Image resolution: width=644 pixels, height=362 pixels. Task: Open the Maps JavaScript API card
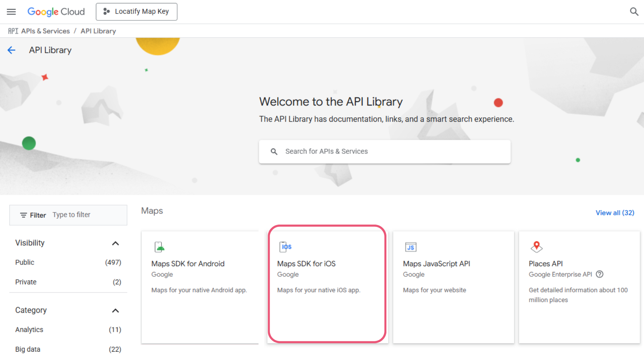453,287
